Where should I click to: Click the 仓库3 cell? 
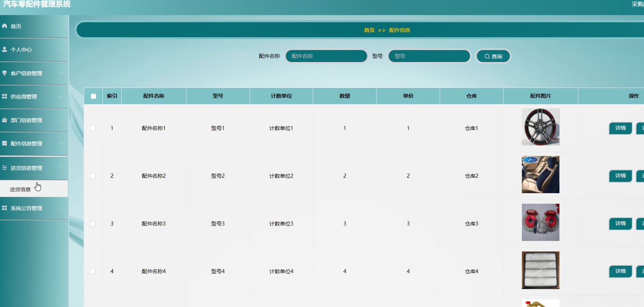[472, 224]
